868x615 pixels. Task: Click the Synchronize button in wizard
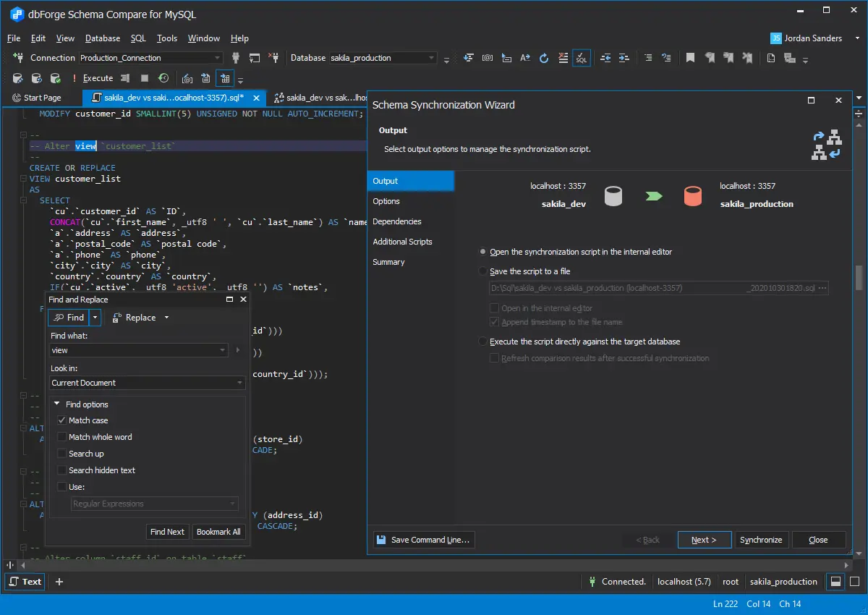pyautogui.click(x=761, y=540)
